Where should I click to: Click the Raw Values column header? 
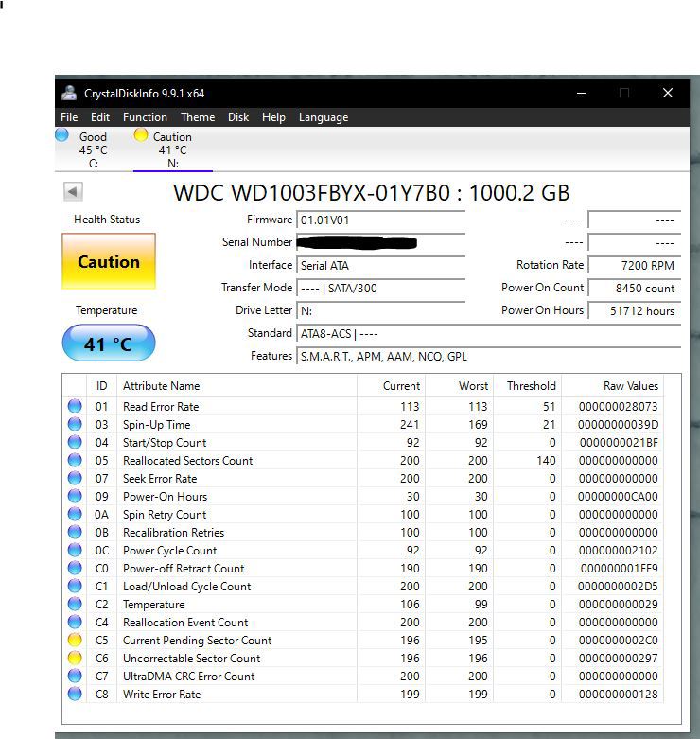click(x=612, y=385)
